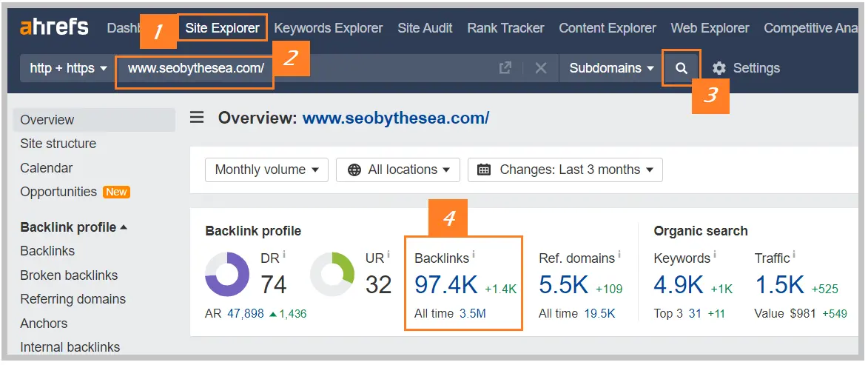
Task: Open URL in new tab icon
Action: (x=505, y=68)
